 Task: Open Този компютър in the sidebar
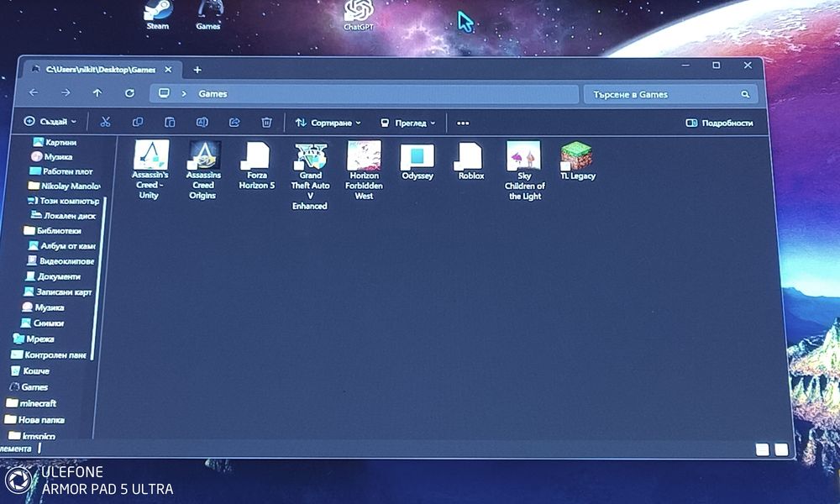pyautogui.click(x=63, y=201)
